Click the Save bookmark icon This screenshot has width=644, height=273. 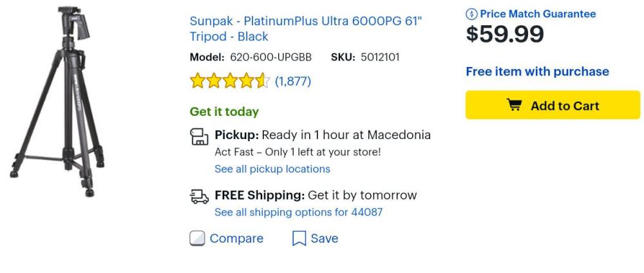coord(299,239)
